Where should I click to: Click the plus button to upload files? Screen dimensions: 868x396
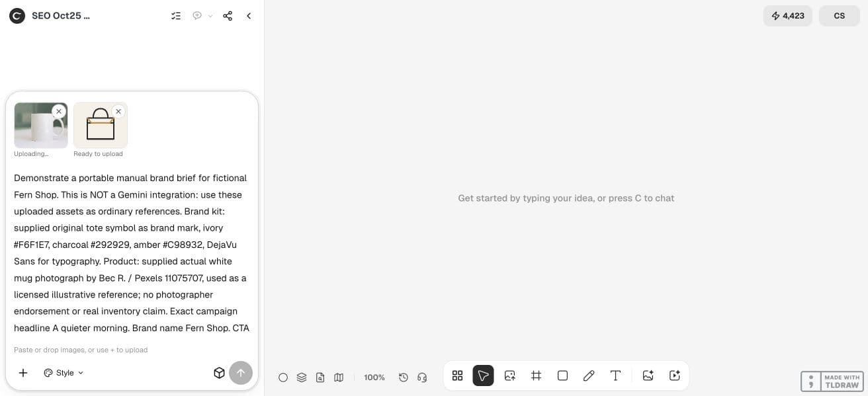23,373
